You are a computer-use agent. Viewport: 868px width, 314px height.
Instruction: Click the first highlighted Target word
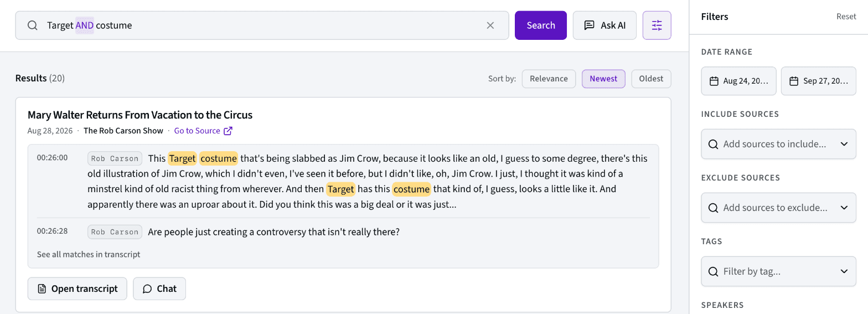182,158
